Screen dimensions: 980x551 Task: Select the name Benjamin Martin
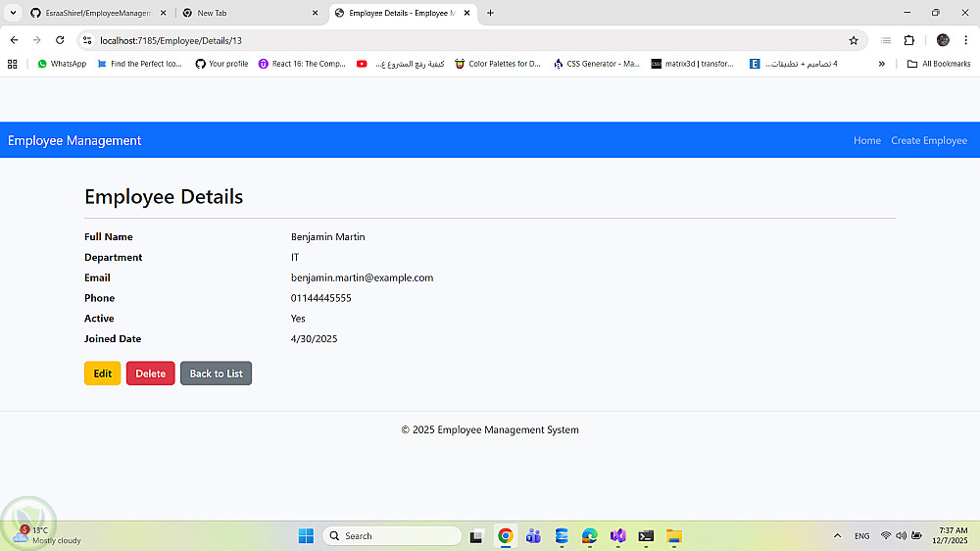327,237
